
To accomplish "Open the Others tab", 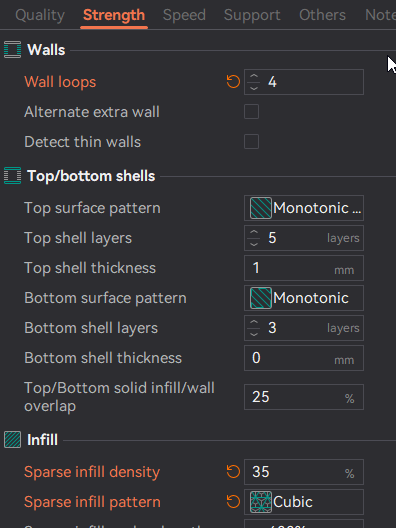I will 322,15.
